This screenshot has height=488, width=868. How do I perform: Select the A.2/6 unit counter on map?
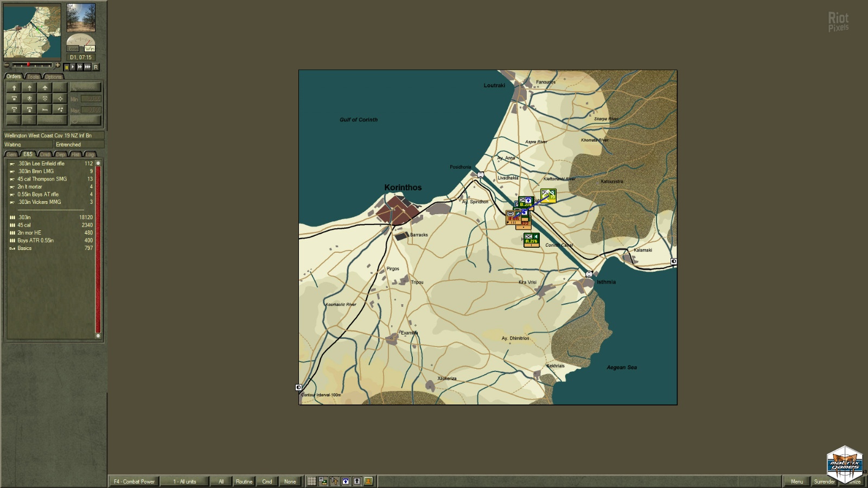pyautogui.click(x=531, y=240)
